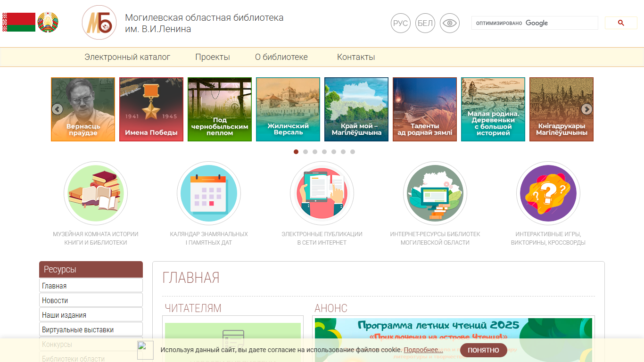Click the news card icon under Читателям

[233, 340]
